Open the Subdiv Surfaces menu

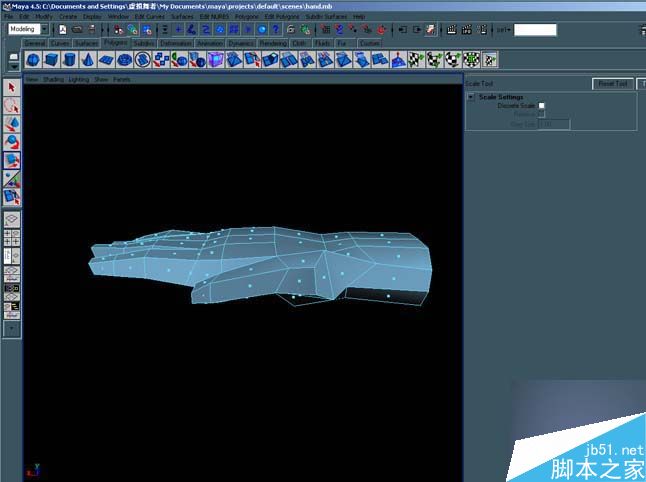(x=326, y=17)
